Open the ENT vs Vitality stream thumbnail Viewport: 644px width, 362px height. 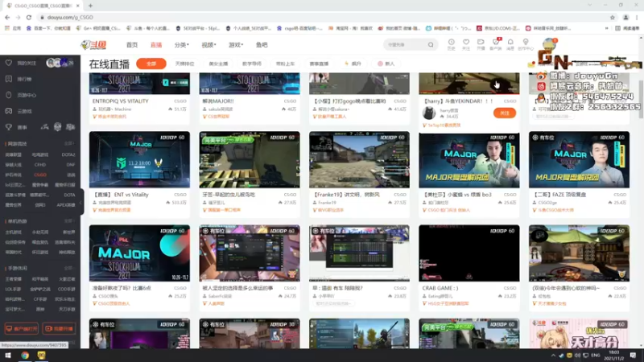[139, 159]
